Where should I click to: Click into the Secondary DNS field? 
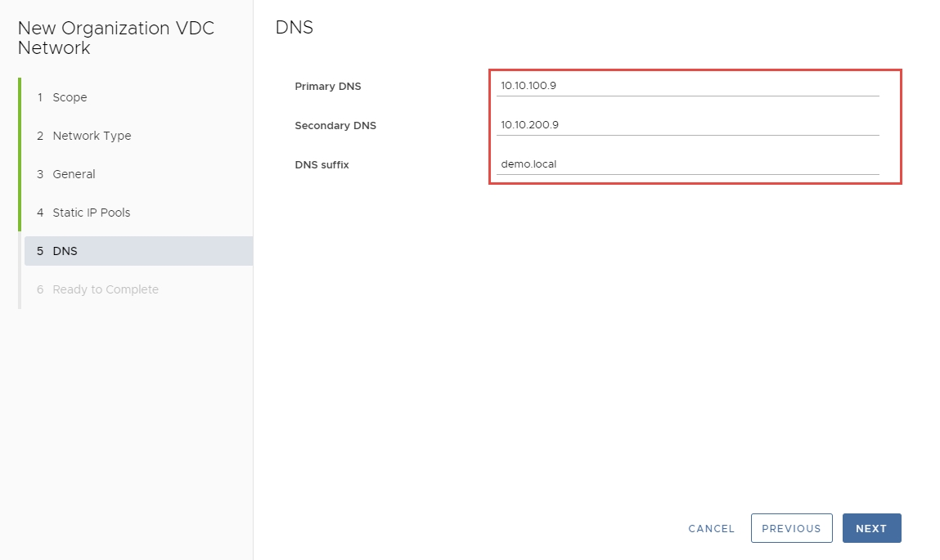coord(687,125)
